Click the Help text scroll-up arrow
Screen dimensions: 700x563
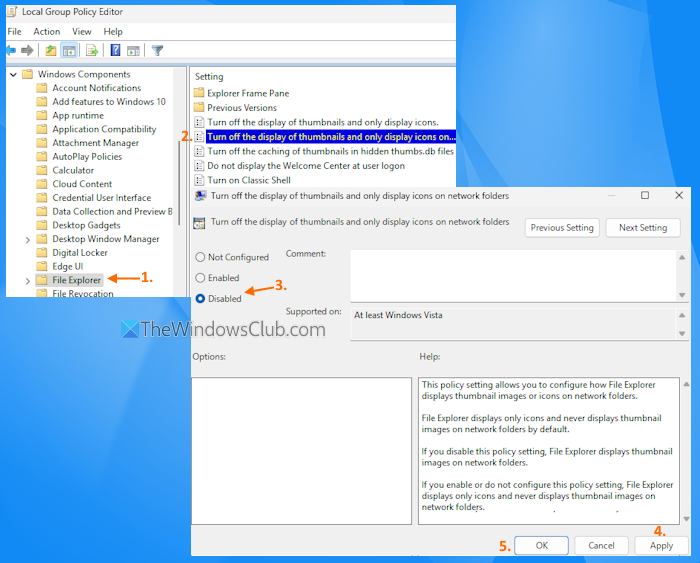(686, 384)
